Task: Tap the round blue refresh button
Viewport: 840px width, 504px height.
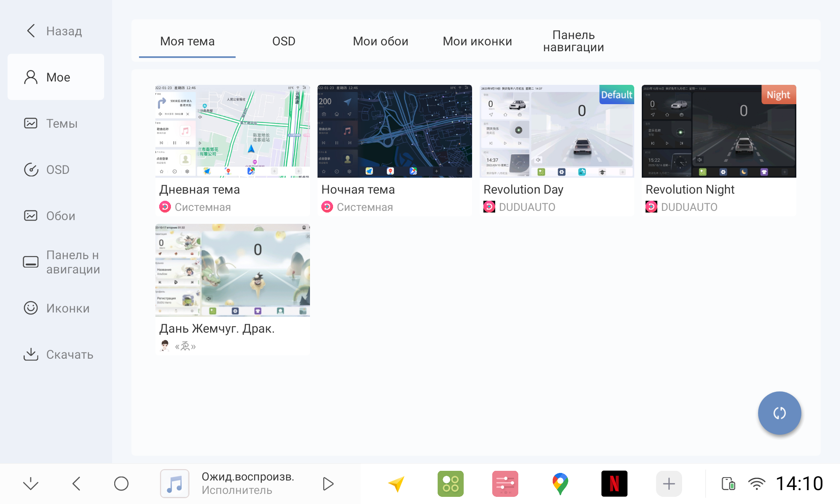Action: 780,413
